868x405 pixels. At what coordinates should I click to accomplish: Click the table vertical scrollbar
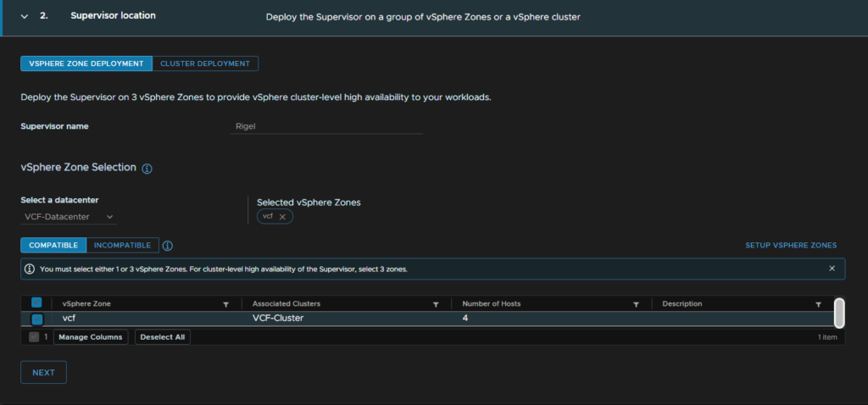(839, 313)
